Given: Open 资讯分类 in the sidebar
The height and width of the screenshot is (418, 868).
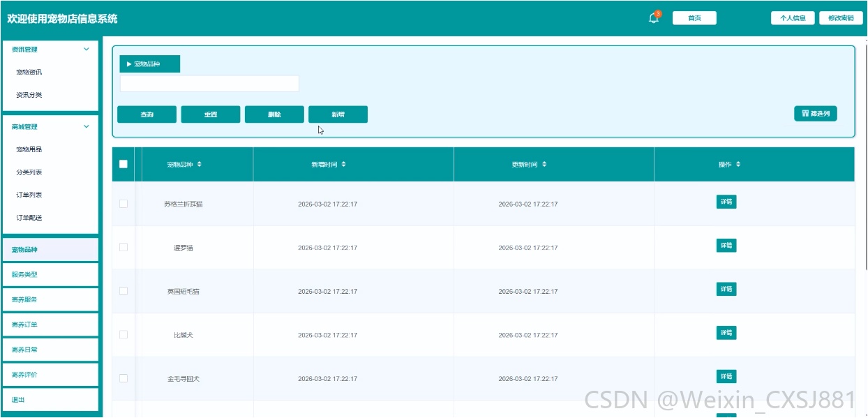Looking at the screenshot, I should 29,95.
